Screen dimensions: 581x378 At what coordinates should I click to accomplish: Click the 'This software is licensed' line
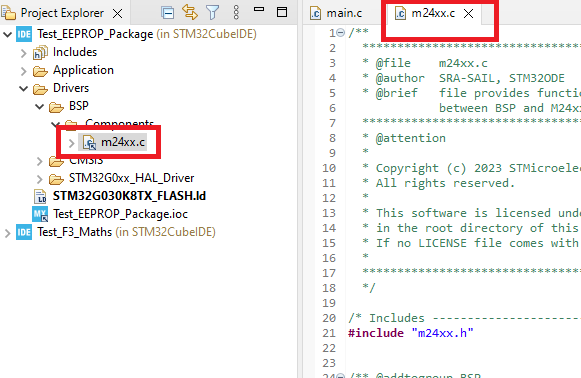(x=472, y=213)
